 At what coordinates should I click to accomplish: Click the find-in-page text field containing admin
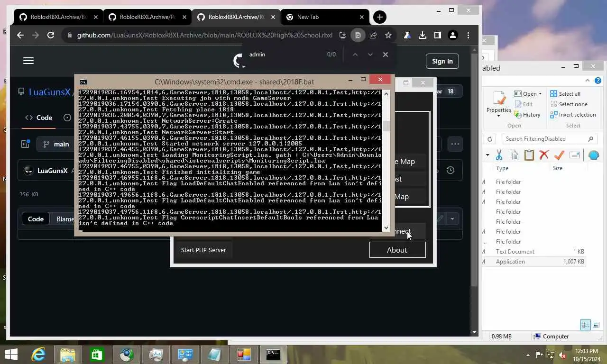[x=285, y=55]
